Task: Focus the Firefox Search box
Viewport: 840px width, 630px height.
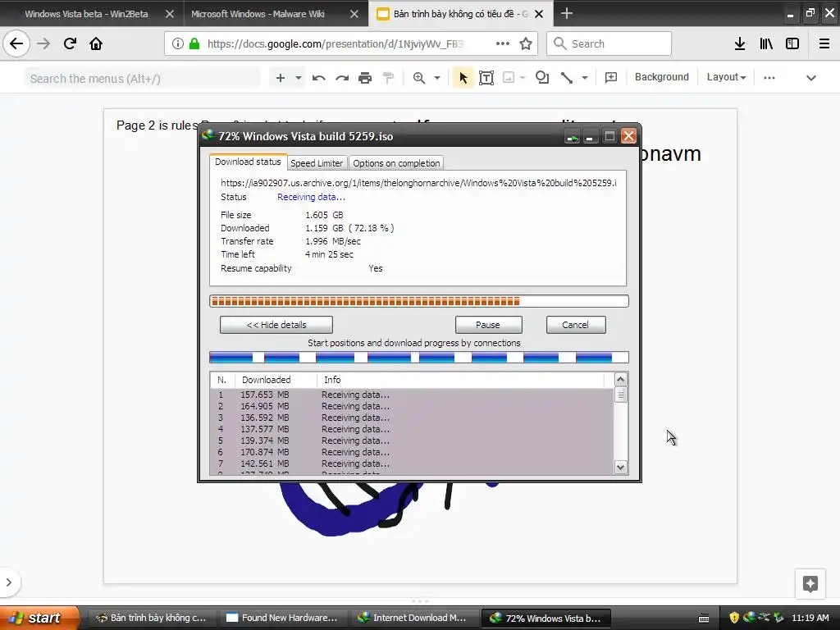Action: tap(609, 44)
